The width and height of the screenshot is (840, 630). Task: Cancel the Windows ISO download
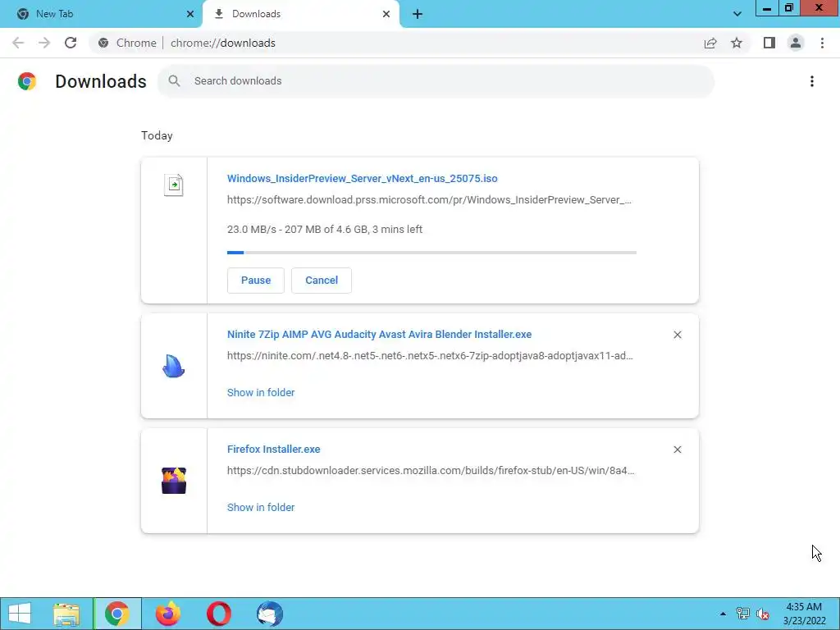coord(322,281)
